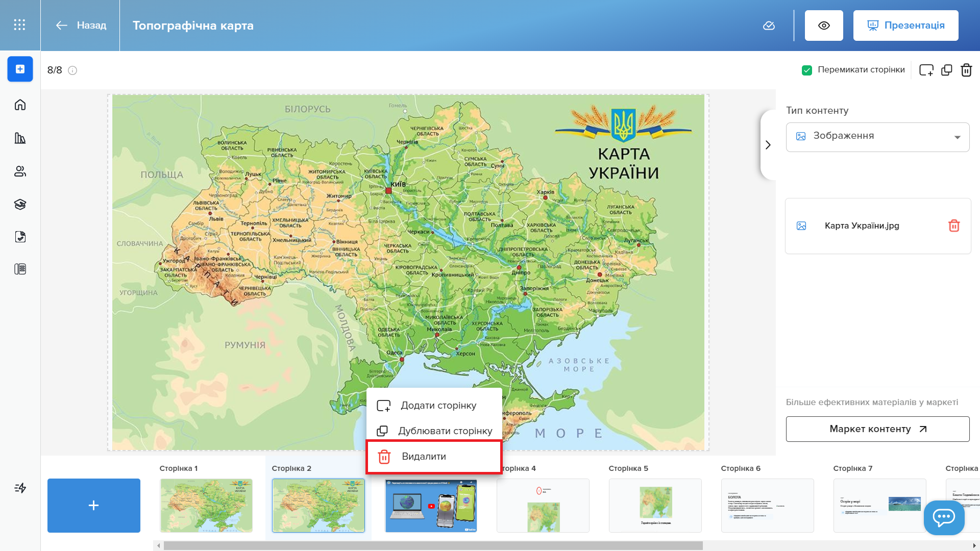Click the home icon in sidebar
The width and height of the screenshot is (980, 551).
20,105
